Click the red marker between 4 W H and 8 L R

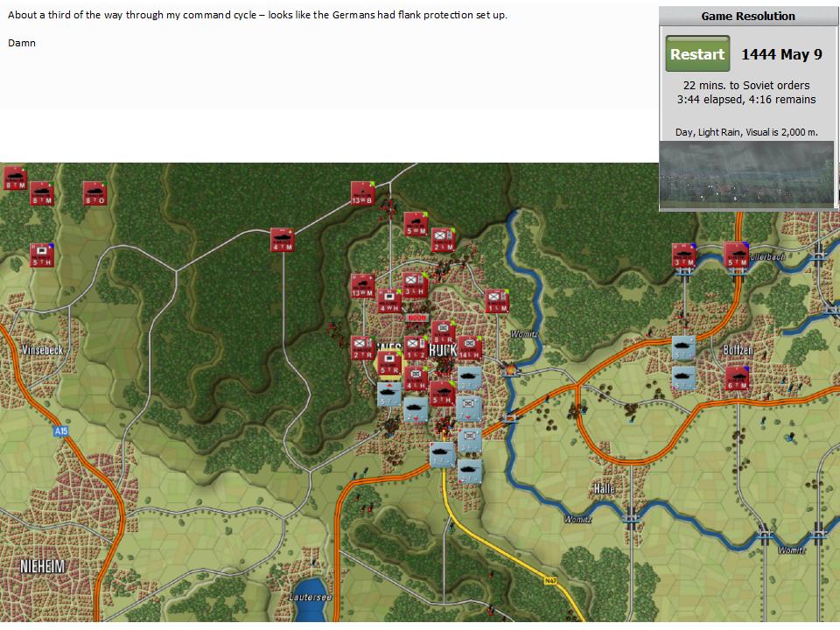click(416, 317)
